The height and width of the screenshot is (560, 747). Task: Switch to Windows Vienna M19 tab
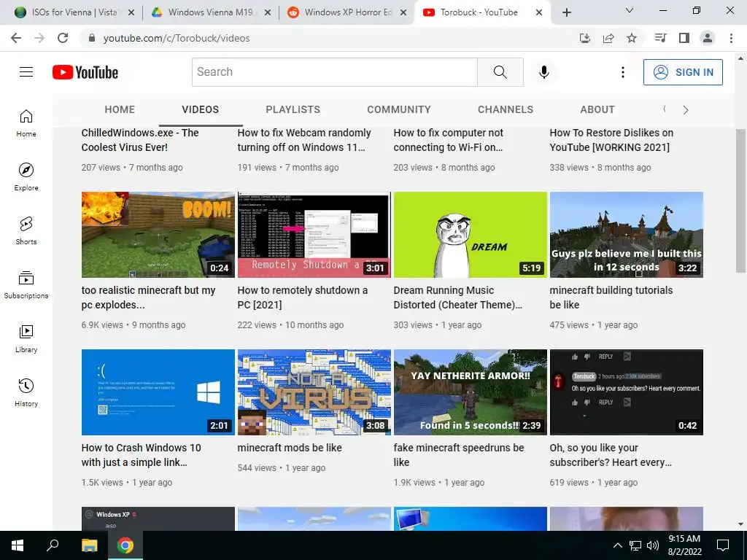click(211, 12)
